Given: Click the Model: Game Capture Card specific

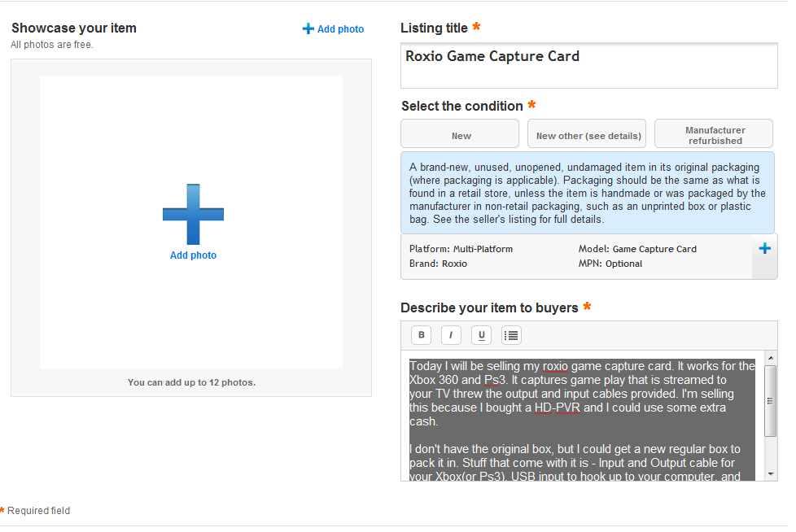Looking at the screenshot, I should coord(637,249).
